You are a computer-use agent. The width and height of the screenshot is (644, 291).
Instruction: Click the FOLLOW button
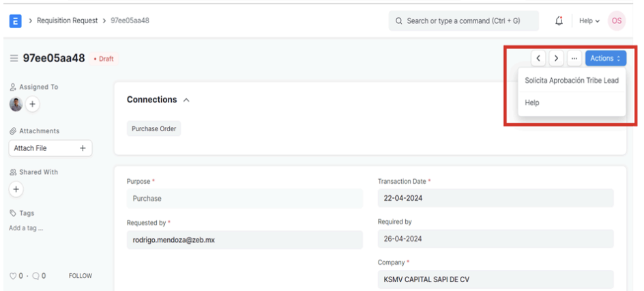pos(80,276)
